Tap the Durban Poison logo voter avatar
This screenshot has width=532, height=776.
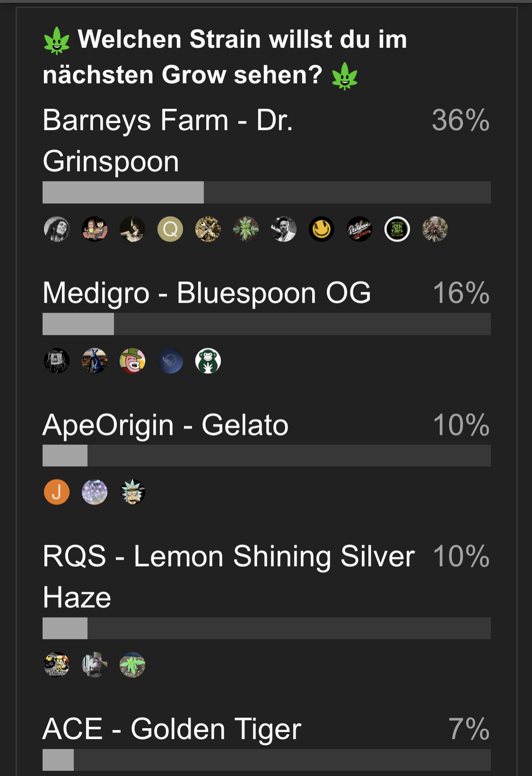point(359,229)
